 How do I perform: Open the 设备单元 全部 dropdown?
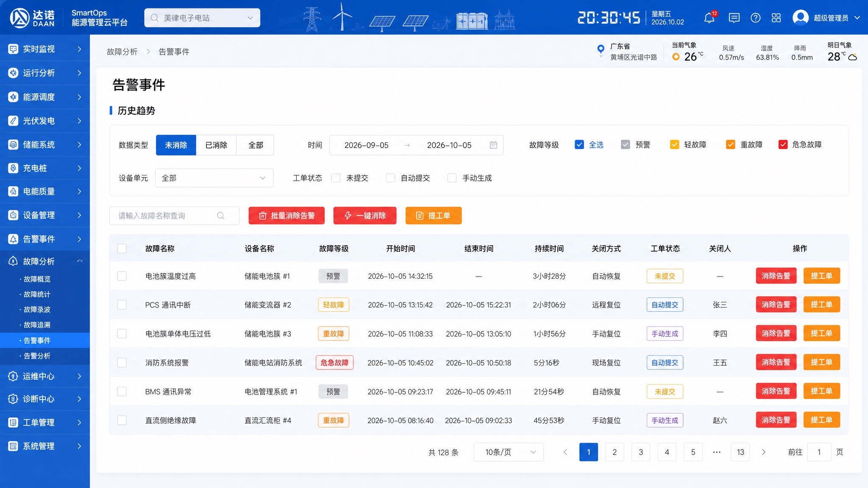(214, 178)
